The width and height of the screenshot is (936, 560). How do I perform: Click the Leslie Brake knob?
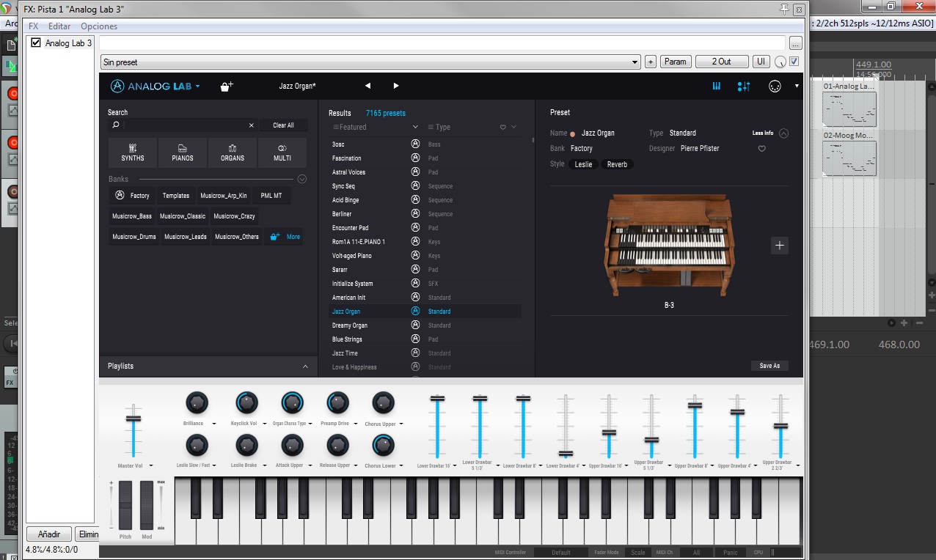[x=246, y=445]
